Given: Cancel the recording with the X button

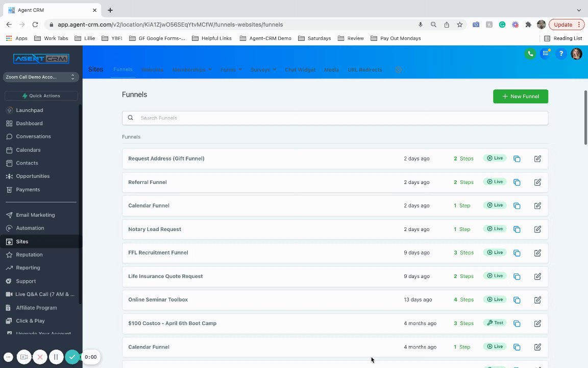Looking at the screenshot, I should pyautogui.click(x=40, y=357).
